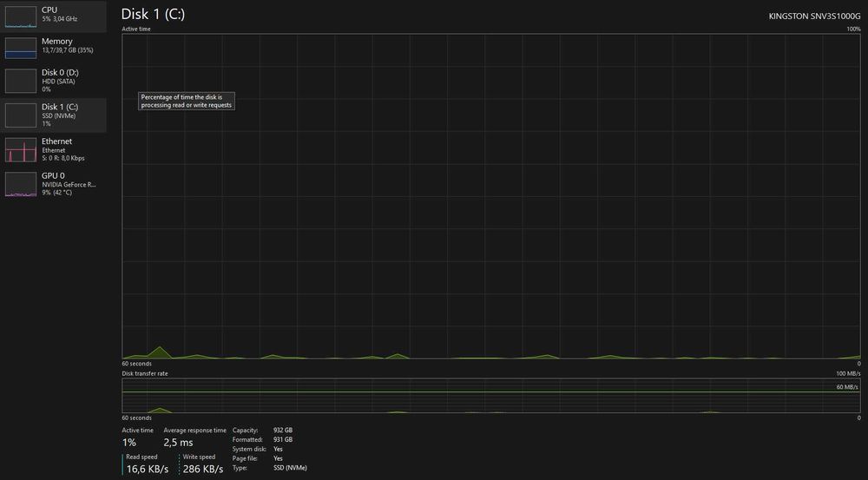Click the Disk 1 (C:) thumbnail graph
The width and height of the screenshot is (868, 480).
coord(21,115)
